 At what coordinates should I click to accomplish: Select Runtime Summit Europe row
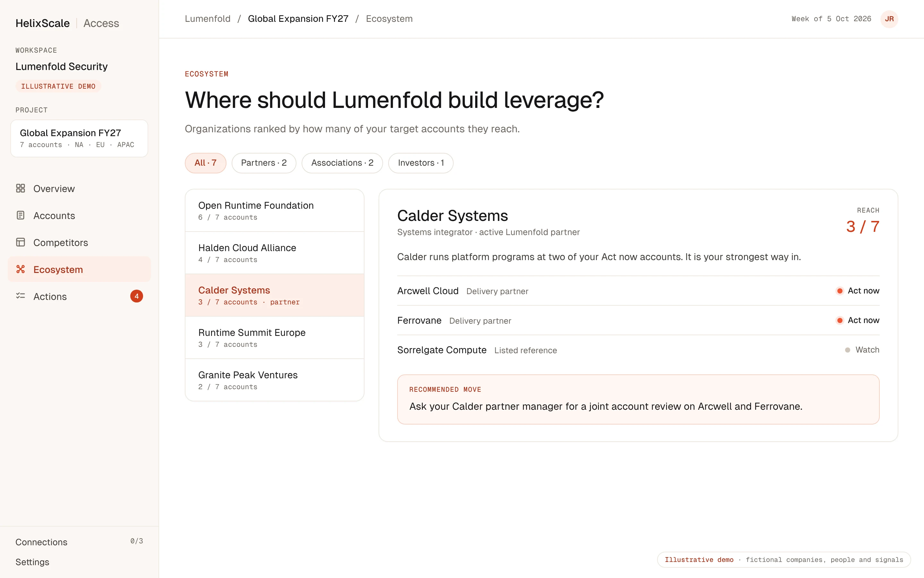point(275,338)
